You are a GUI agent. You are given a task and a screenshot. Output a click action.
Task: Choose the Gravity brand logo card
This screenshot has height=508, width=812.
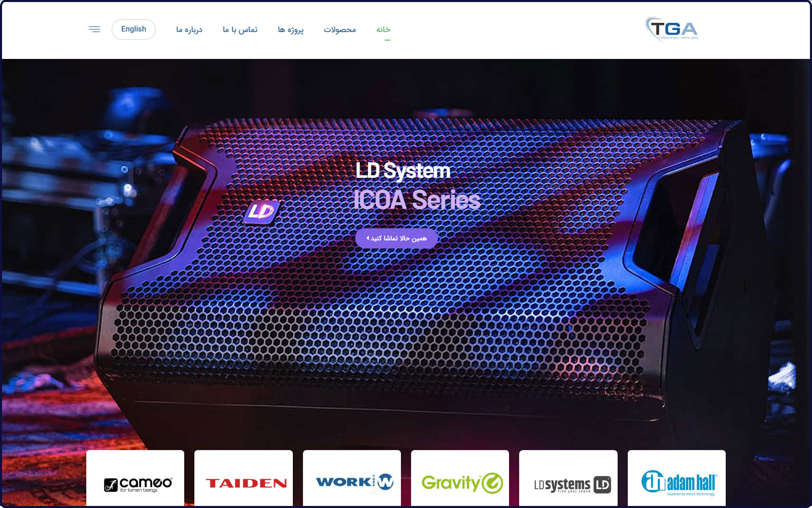point(460,480)
